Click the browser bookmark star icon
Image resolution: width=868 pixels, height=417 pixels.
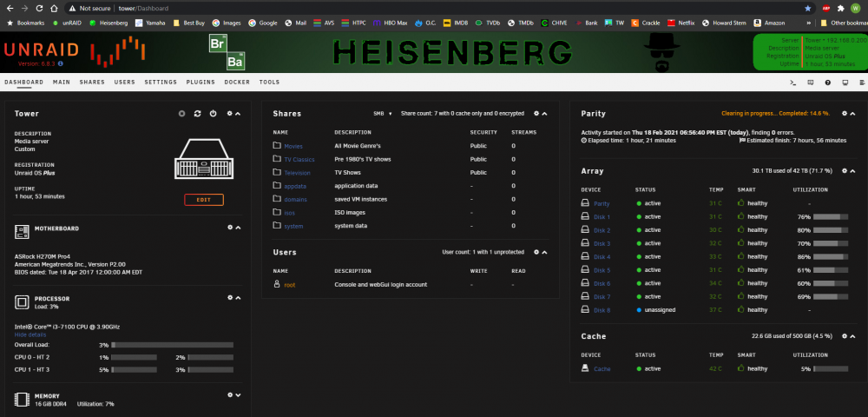pos(807,9)
